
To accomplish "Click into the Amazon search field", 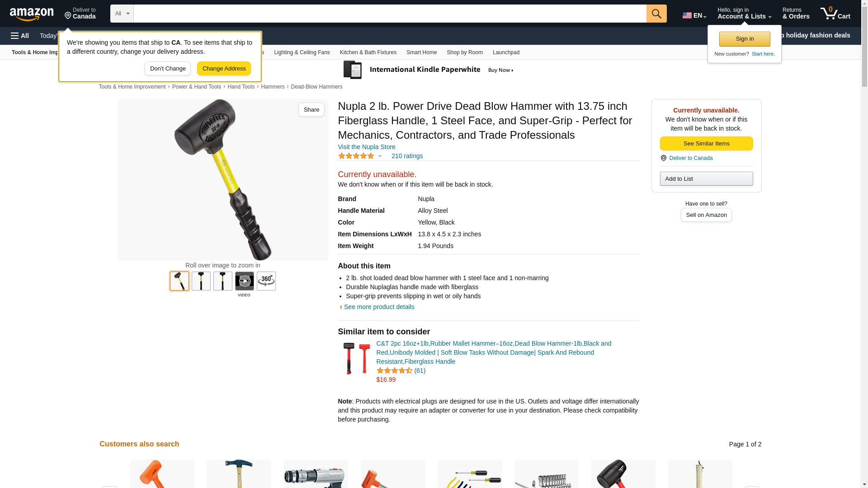I will coord(390,14).
